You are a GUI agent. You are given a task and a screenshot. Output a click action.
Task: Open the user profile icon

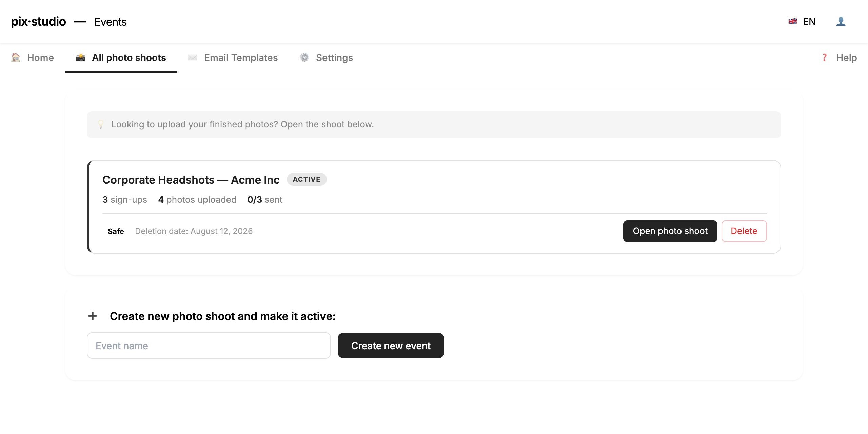[x=841, y=22]
